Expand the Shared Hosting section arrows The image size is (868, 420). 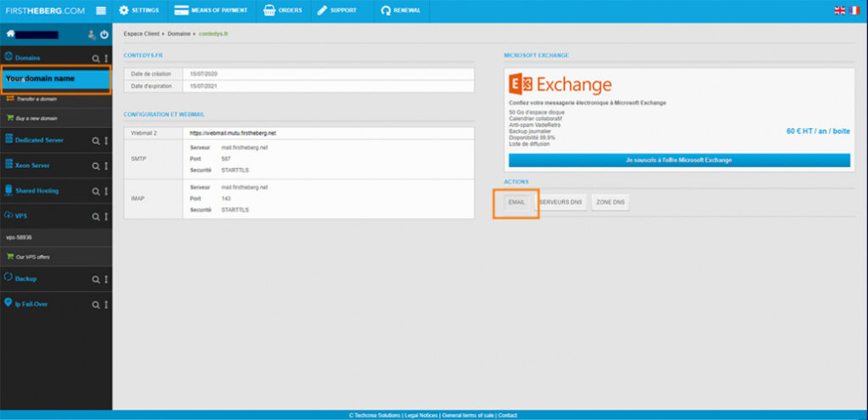point(106,191)
